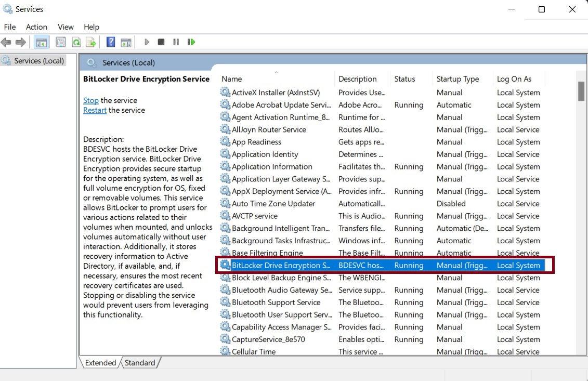The image size is (588, 381).
Task: Select the Cellular Time service row
Action: click(x=382, y=351)
